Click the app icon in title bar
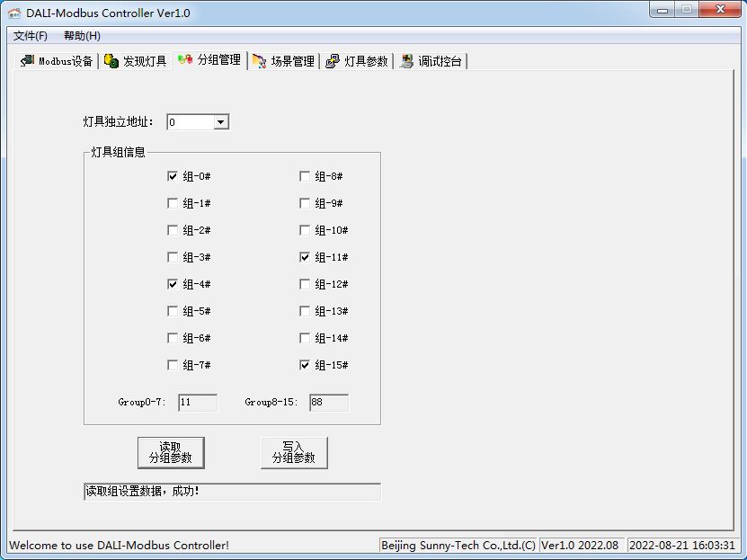 tap(14, 13)
